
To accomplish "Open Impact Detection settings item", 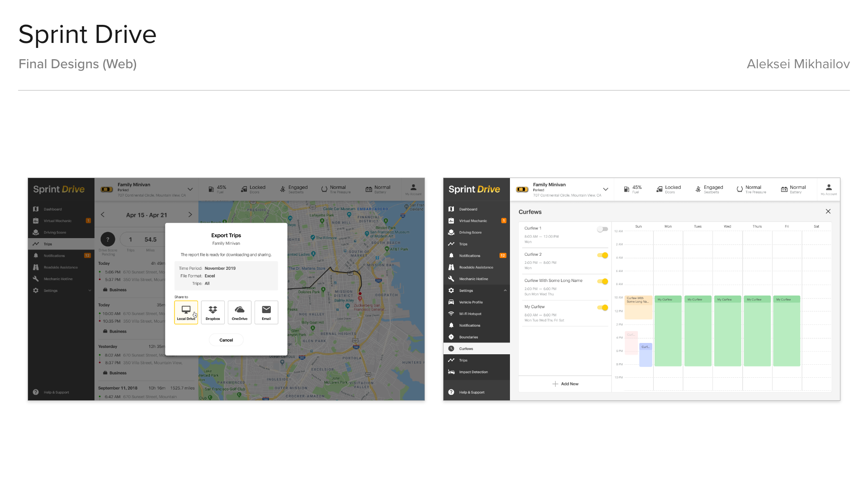I will 476,372.
